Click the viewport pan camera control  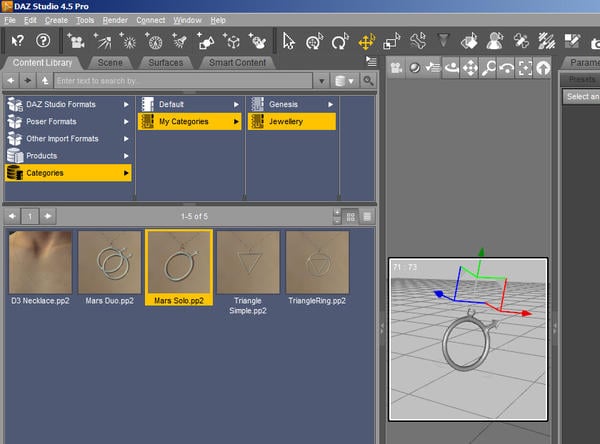coord(470,68)
